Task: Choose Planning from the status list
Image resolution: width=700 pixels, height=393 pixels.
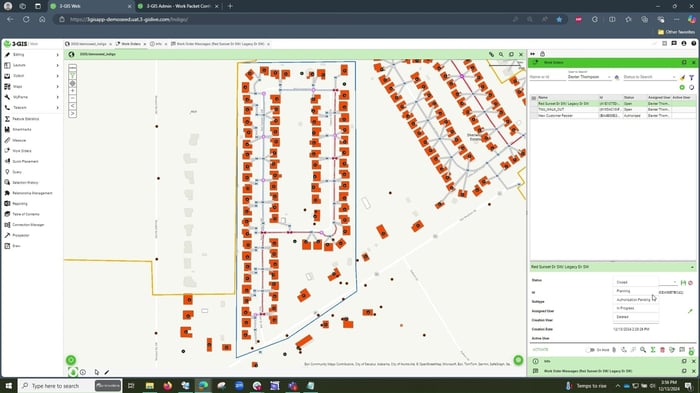Action: (x=636, y=291)
